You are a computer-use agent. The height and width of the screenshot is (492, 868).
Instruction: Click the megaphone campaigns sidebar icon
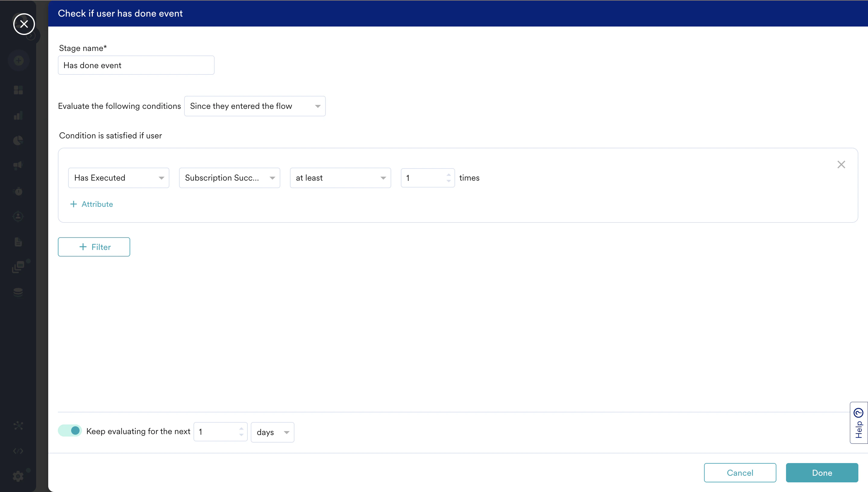click(18, 165)
